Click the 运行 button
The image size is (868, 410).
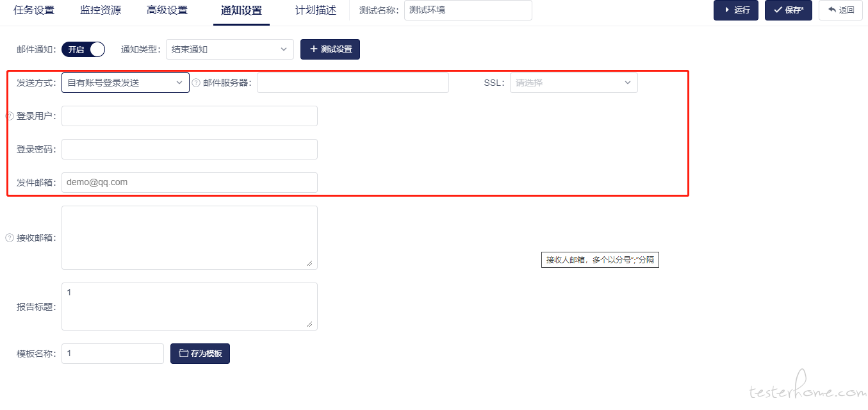tap(736, 10)
